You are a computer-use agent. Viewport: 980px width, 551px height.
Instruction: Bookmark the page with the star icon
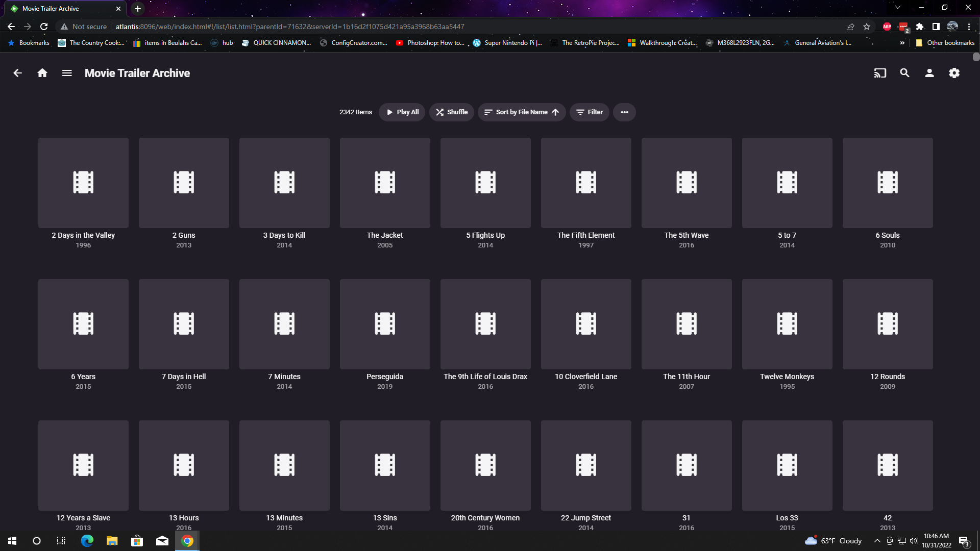867,27
